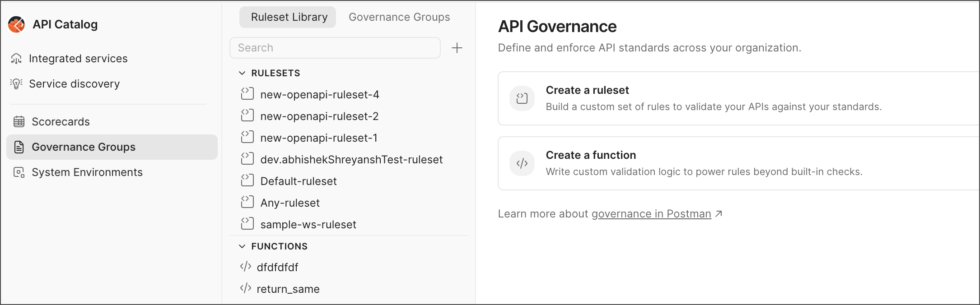Click 'Write custom validation logic' description
This screenshot has height=305, width=980.
click(x=704, y=172)
